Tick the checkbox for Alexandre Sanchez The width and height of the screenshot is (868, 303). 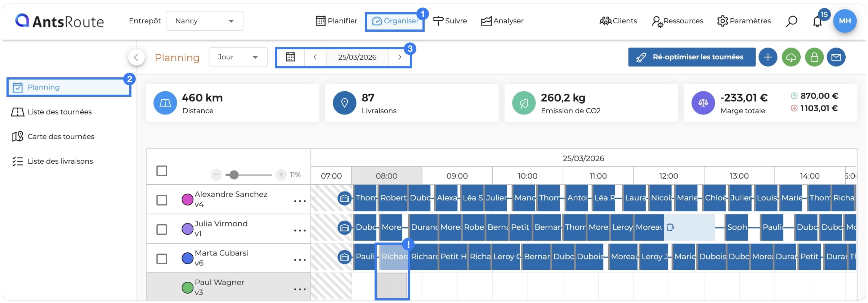coord(162,200)
